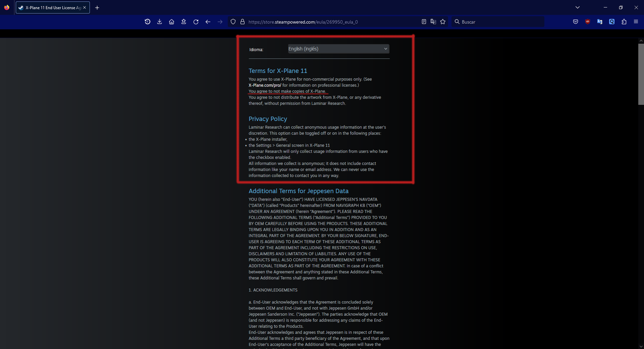This screenshot has width=644, height=349.
Task: Click 'Additional Terms for Jeppesen Data' heading
Action: [x=298, y=191]
